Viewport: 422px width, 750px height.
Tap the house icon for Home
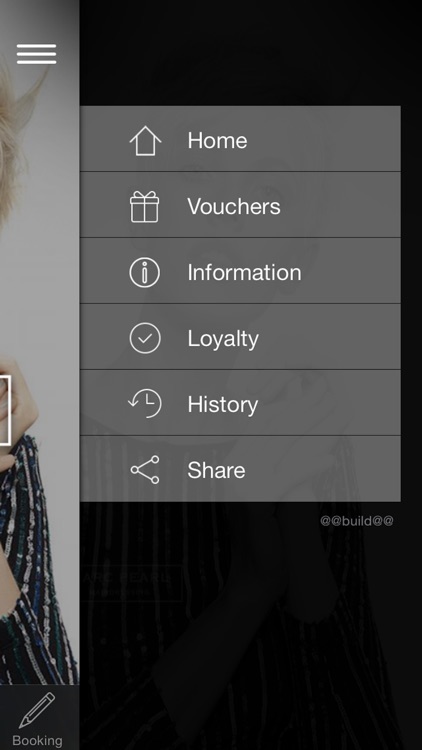145,141
